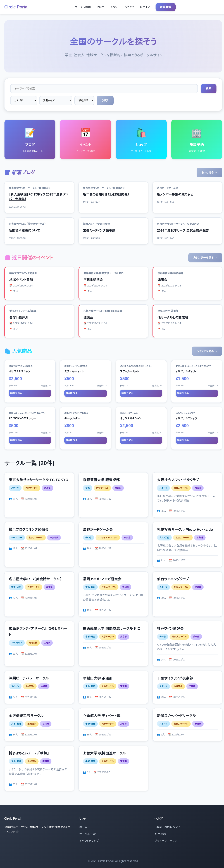This screenshot has width=224, height=868.
Task: View details of ¥1,500 オリジナルタオル
Action: point(197,393)
